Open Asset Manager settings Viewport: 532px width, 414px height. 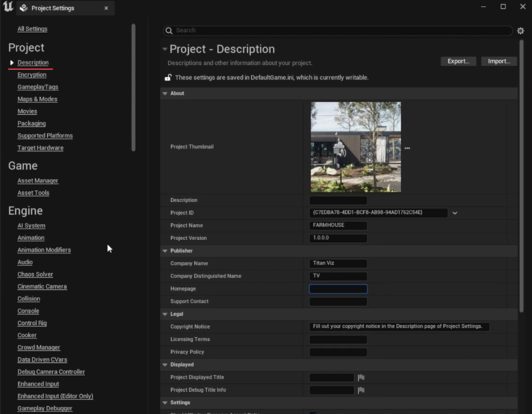(38, 181)
